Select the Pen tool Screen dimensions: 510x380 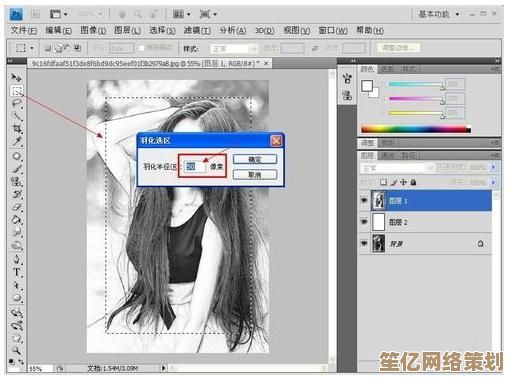[17, 259]
